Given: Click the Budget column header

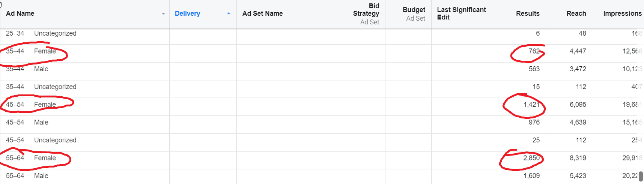Looking at the screenshot, I should pyautogui.click(x=414, y=10).
